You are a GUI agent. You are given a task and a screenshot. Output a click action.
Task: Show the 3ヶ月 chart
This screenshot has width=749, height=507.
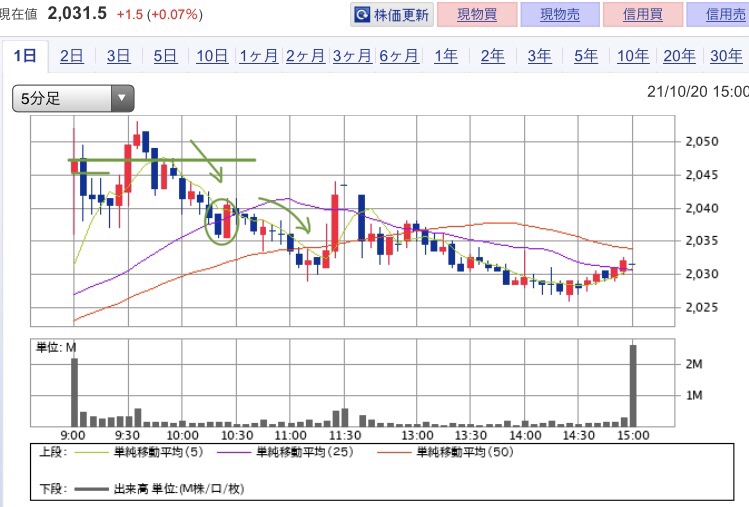[352, 56]
